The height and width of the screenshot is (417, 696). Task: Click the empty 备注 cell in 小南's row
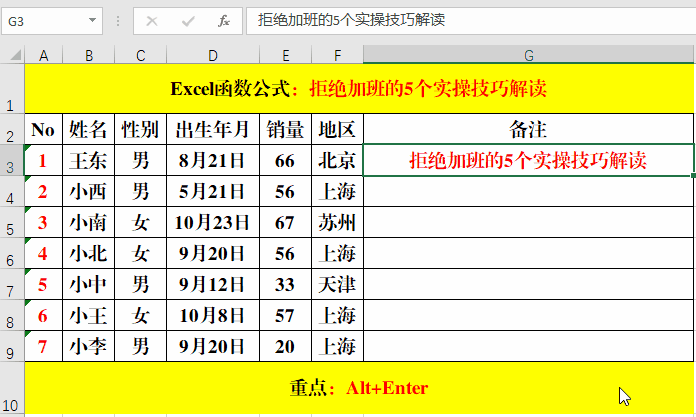tap(528, 222)
